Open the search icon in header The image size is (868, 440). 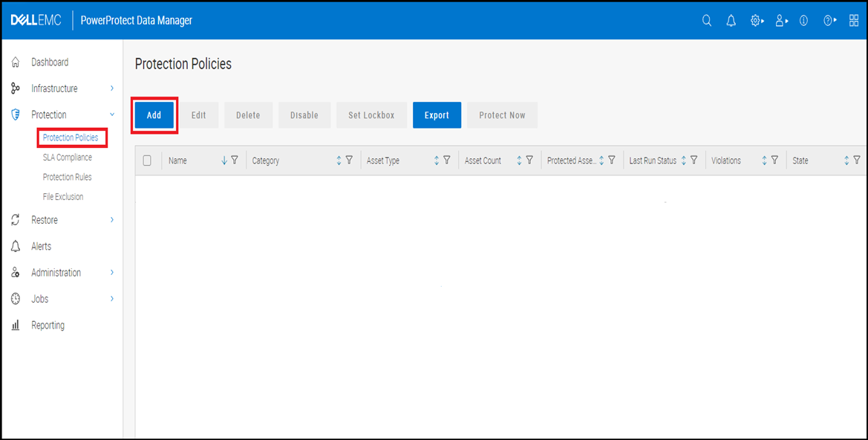707,21
